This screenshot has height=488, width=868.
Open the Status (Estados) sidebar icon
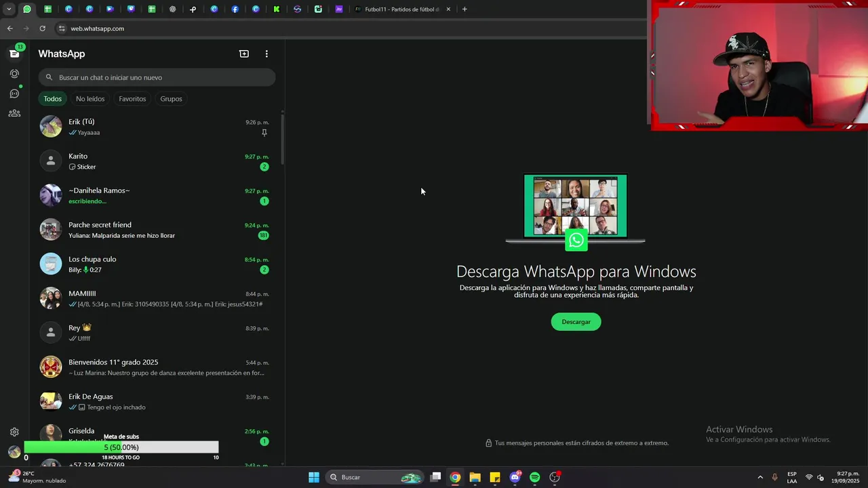[14, 73]
